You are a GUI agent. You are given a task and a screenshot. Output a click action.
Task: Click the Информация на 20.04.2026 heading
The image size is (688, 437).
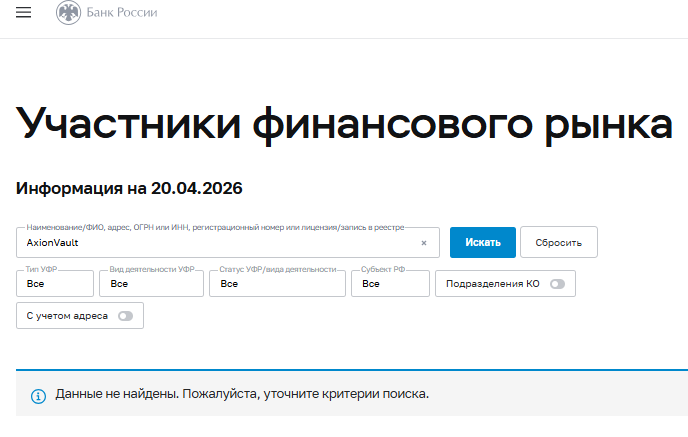coord(129,188)
